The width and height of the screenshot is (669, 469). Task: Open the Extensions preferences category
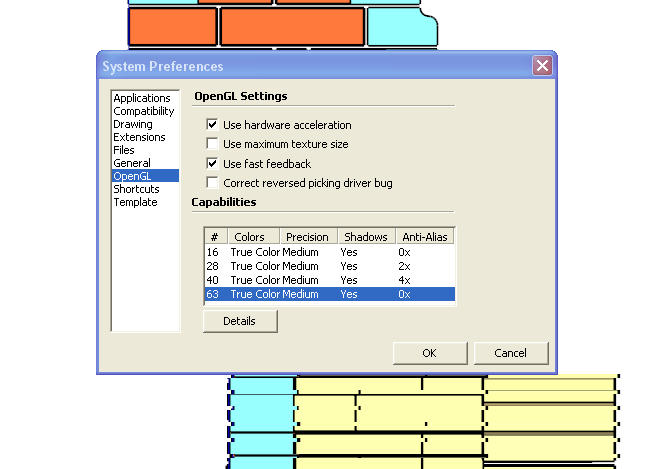coord(139,137)
